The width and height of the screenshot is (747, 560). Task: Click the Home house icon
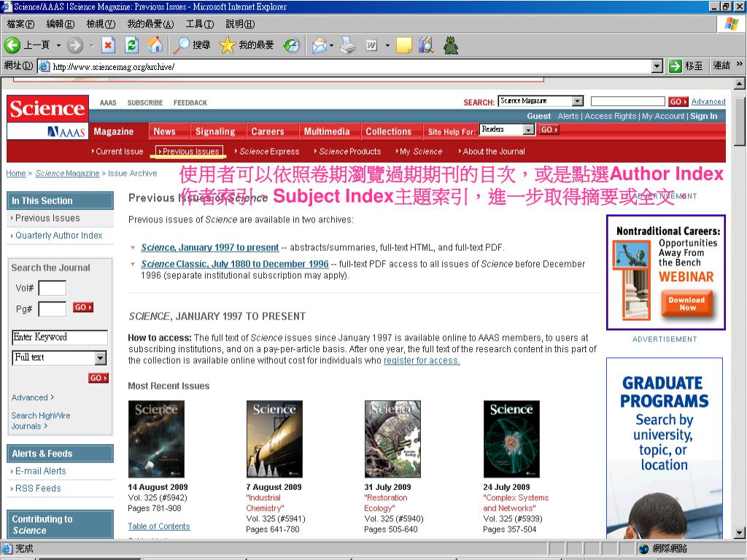(x=155, y=45)
